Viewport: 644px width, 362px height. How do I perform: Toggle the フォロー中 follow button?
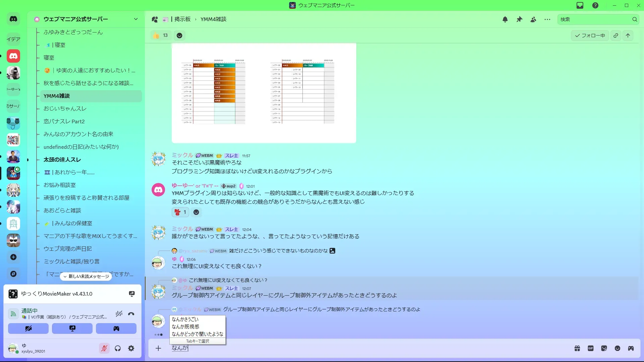[x=590, y=36]
